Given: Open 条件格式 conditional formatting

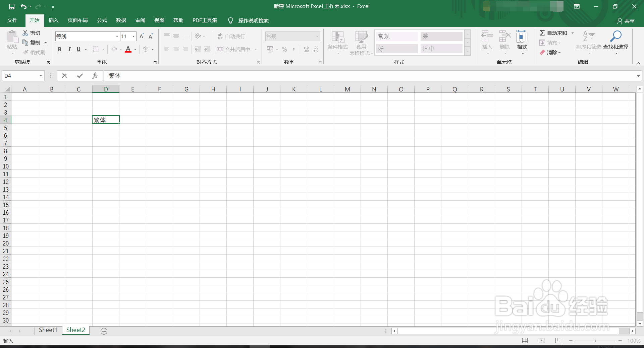Looking at the screenshot, I should 338,43.
